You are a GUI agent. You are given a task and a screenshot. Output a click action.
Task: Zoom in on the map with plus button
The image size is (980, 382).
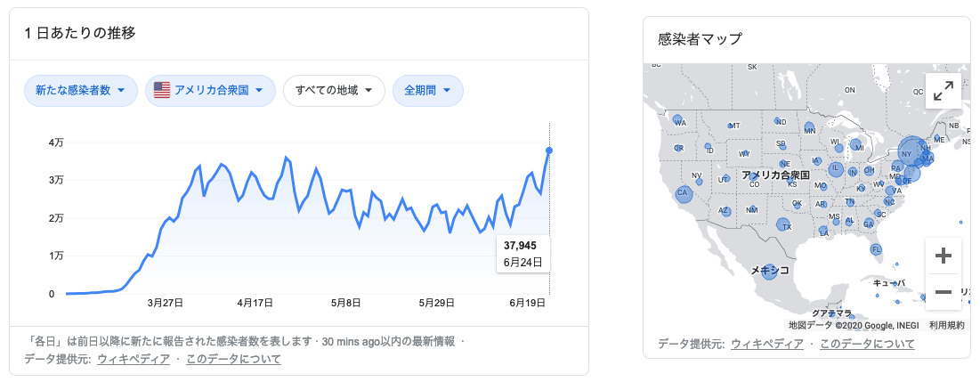[944, 256]
